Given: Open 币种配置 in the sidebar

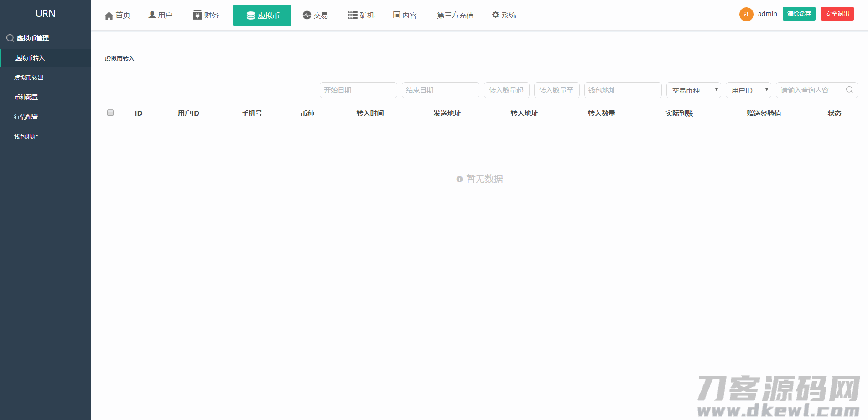Looking at the screenshot, I should click(26, 98).
